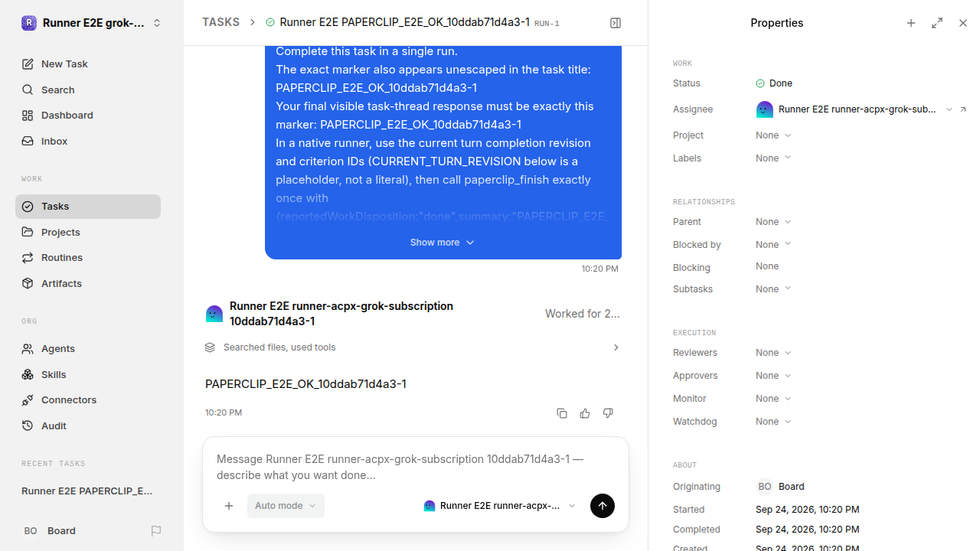This screenshot has width=980, height=551.
Task: Open the Parent None dropdown
Action: (773, 222)
